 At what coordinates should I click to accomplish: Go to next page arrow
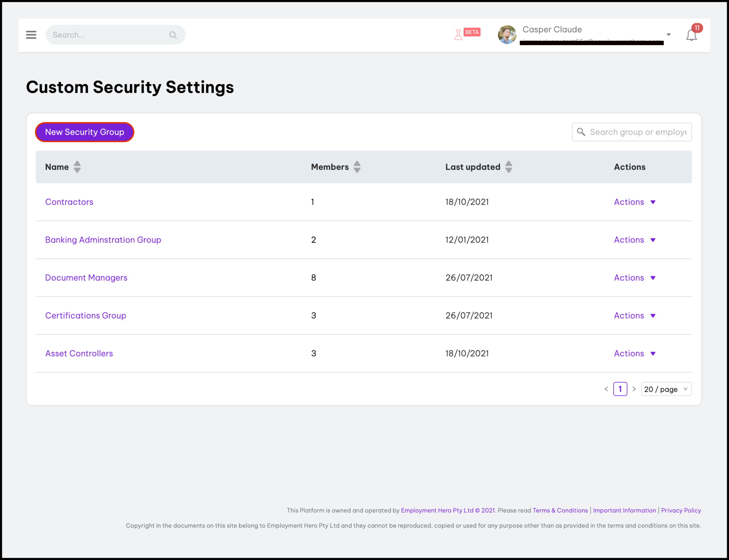pos(634,389)
